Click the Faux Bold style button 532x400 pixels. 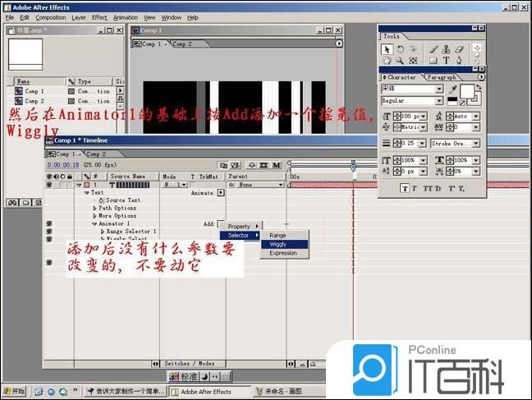[x=405, y=189]
